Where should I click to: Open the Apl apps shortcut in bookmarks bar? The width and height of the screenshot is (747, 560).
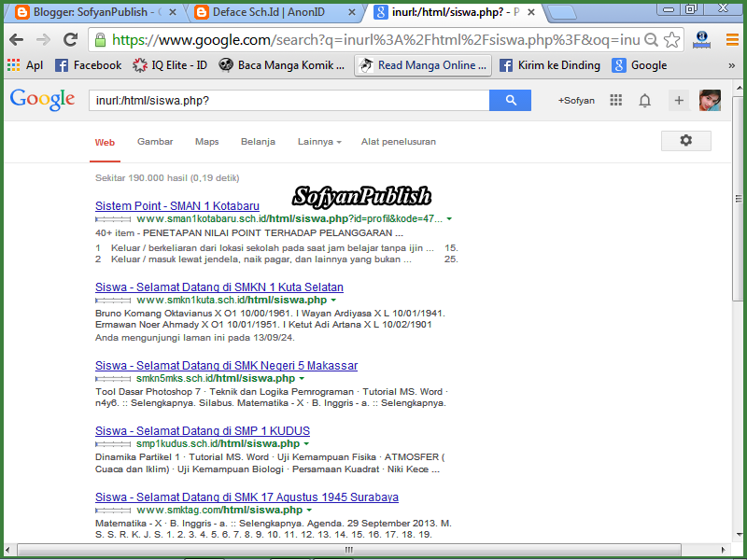tap(25, 65)
